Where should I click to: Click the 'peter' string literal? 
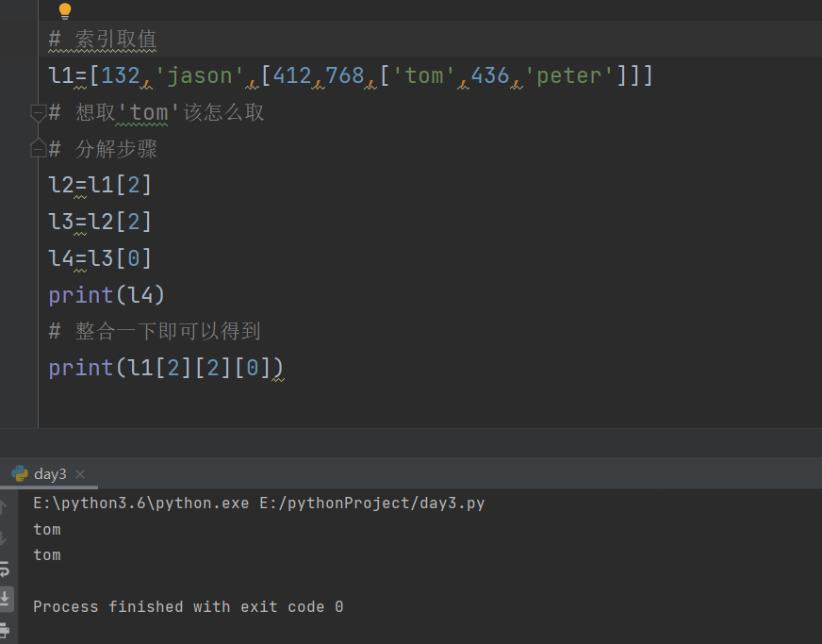click(x=568, y=76)
